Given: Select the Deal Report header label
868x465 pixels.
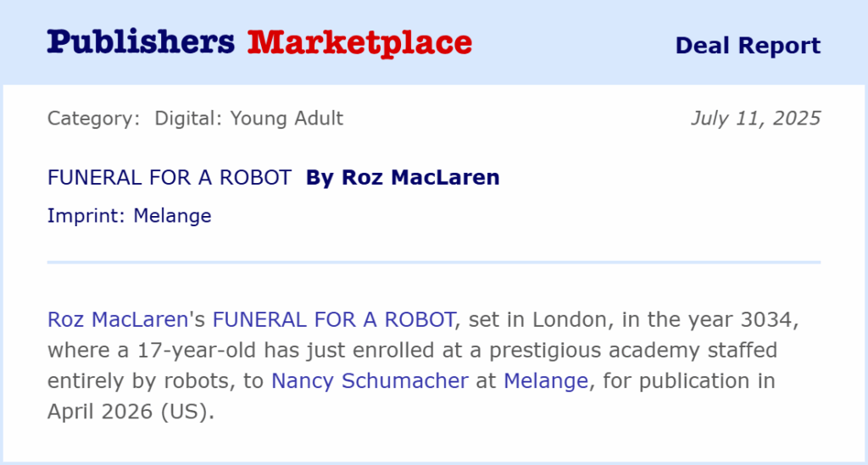Looking at the screenshot, I should [748, 46].
